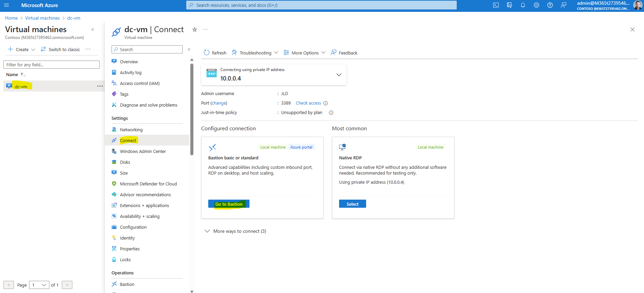Image resolution: width=644 pixels, height=293 pixels.
Task: Open the notifications bell
Action: [523, 5]
